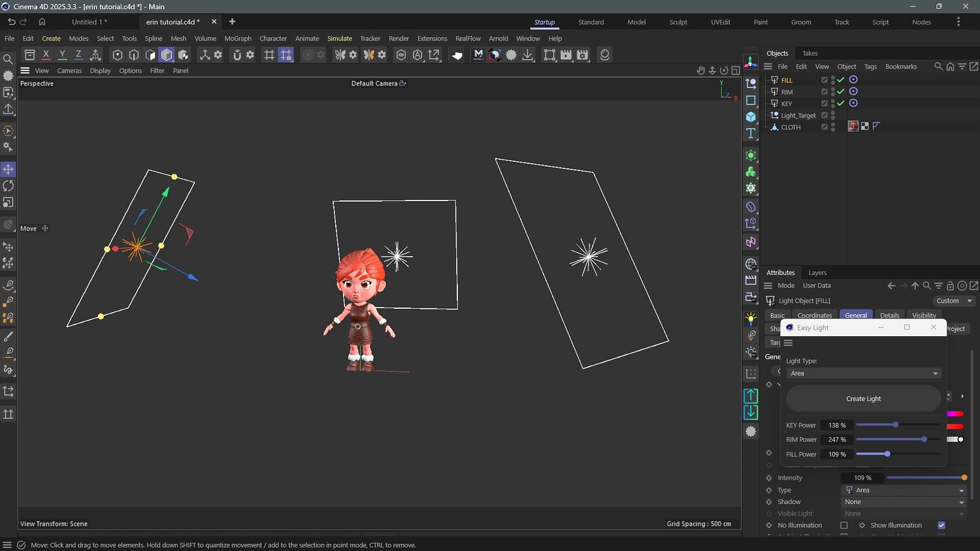Click the Objects manager filter icon
The width and height of the screenshot is (980, 551).
pos(962,67)
